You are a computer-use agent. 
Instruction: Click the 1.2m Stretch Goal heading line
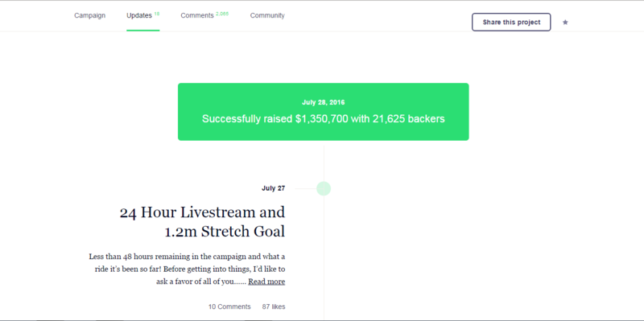pyautogui.click(x=225, y=232)
